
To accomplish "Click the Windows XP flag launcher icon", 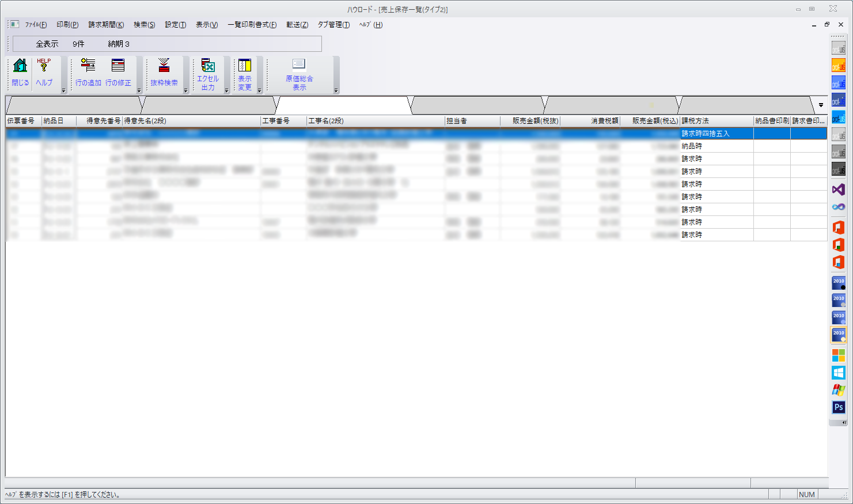I will click(x=839, y=390).
